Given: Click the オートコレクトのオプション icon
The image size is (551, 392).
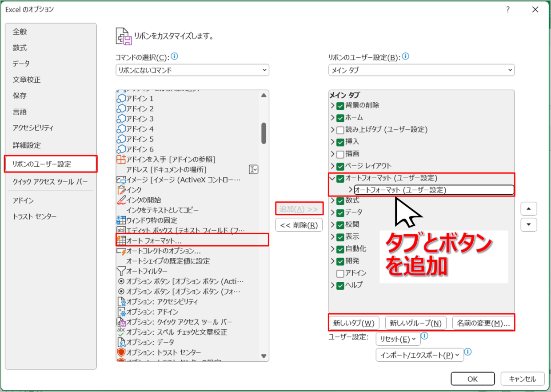Looking at the screenshot, I should pyautogui.click(x=121, y=251).
